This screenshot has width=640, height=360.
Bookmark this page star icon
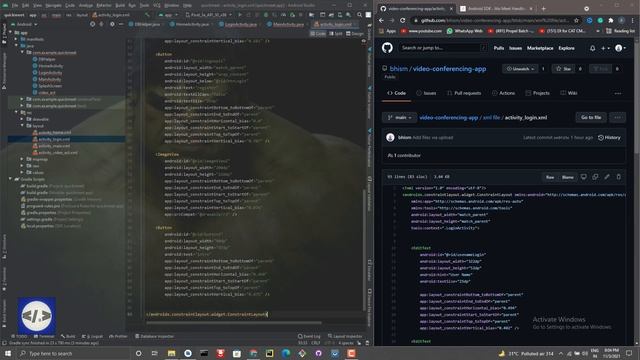tap(576, 20)
